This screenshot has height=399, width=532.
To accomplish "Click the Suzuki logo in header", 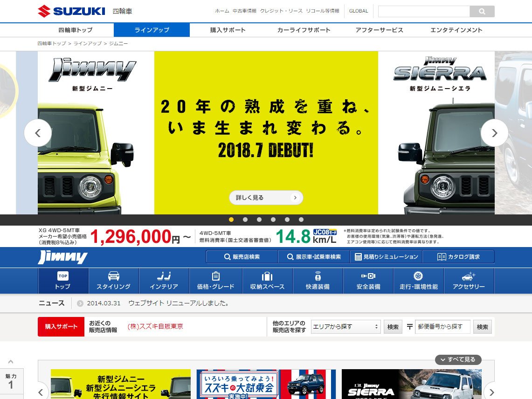I will point(72,11).
